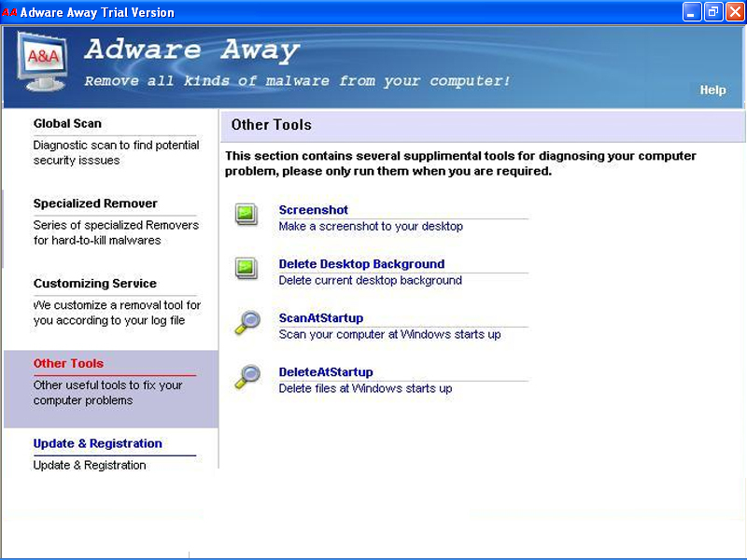The image size is (747, 560).
Task: Click the AA title bar application icon
Action: click(9, 12)
